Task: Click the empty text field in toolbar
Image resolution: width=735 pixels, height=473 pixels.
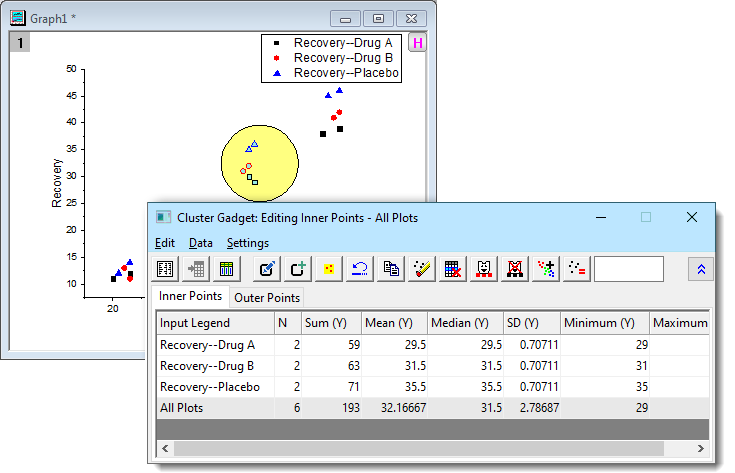Action: (628, 269)
